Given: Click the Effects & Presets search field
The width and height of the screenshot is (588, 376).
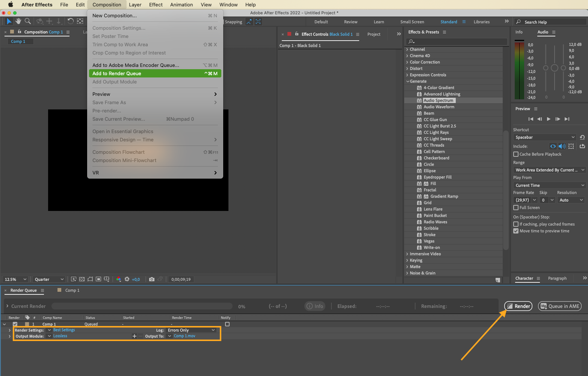Looking at the screenshot, I should (456, 41).
